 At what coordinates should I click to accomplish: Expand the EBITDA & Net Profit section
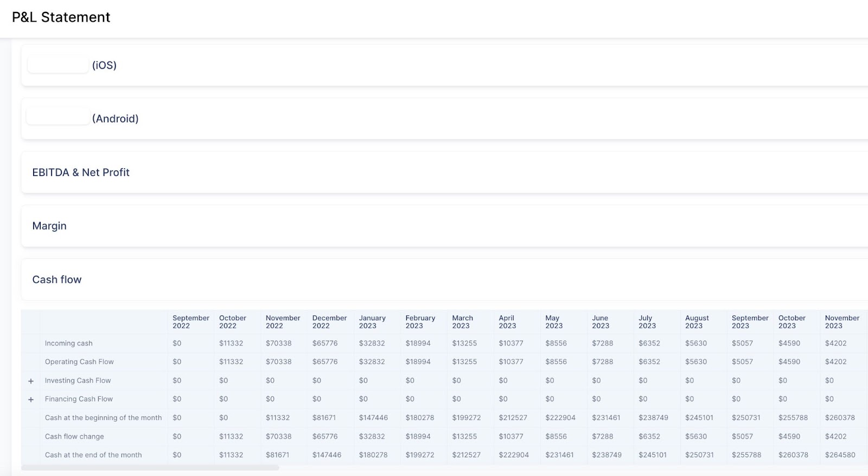pos(81,173)
